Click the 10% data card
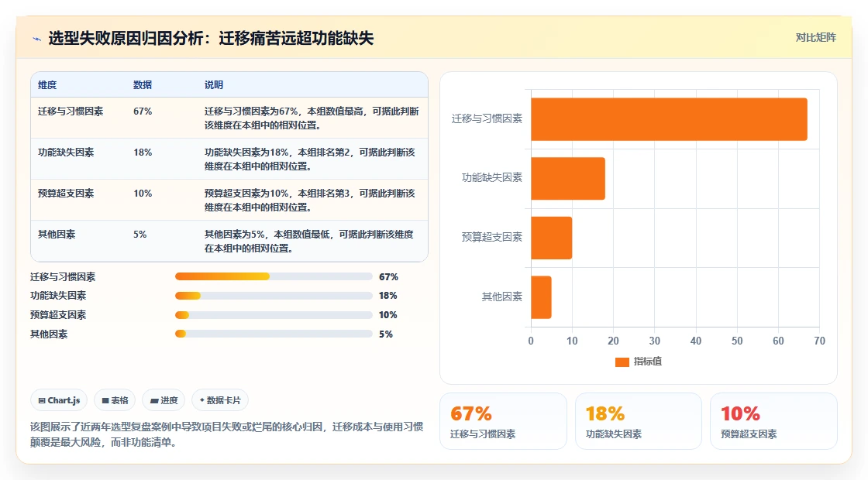The width and height of the screenshot is (868, 480). pos(773,421)
